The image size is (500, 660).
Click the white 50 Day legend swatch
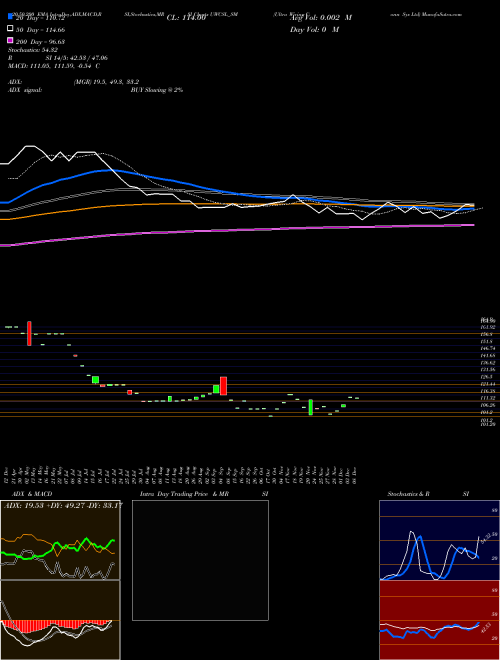(10, 29)
